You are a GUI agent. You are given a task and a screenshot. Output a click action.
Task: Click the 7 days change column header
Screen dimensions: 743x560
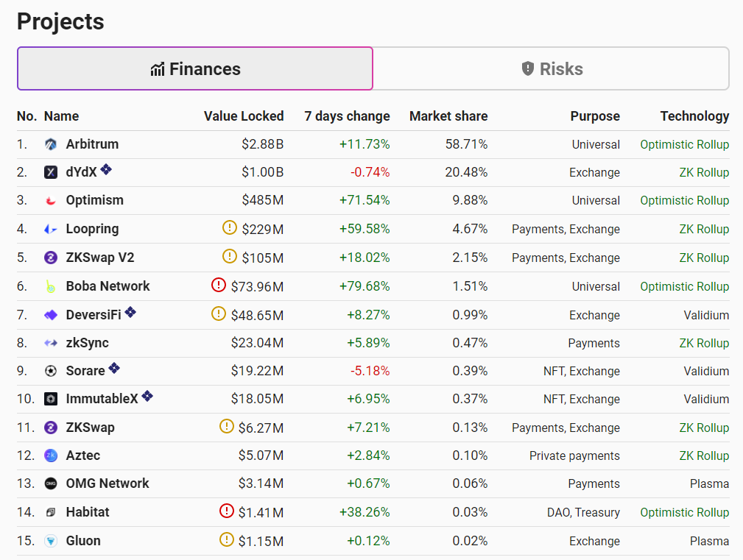347,116
